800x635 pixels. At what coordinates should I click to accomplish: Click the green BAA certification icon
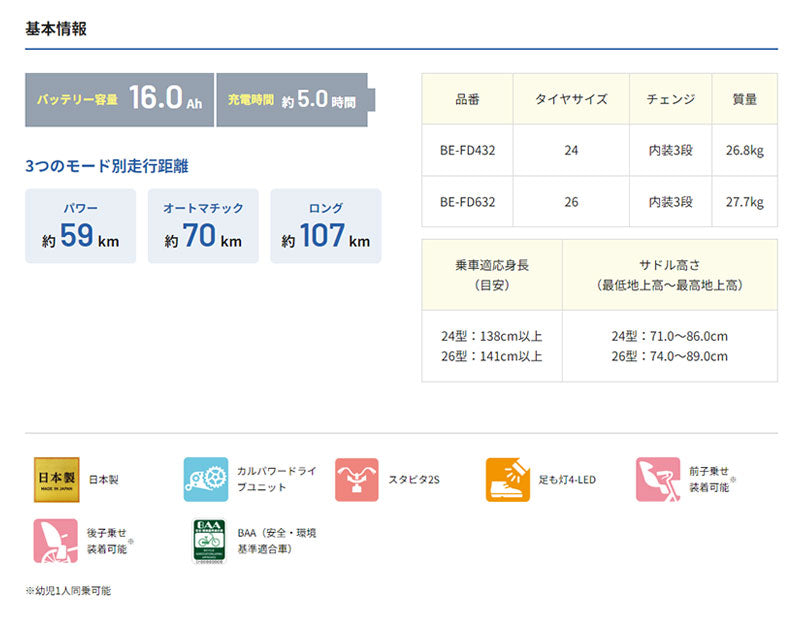pos(206,540)
